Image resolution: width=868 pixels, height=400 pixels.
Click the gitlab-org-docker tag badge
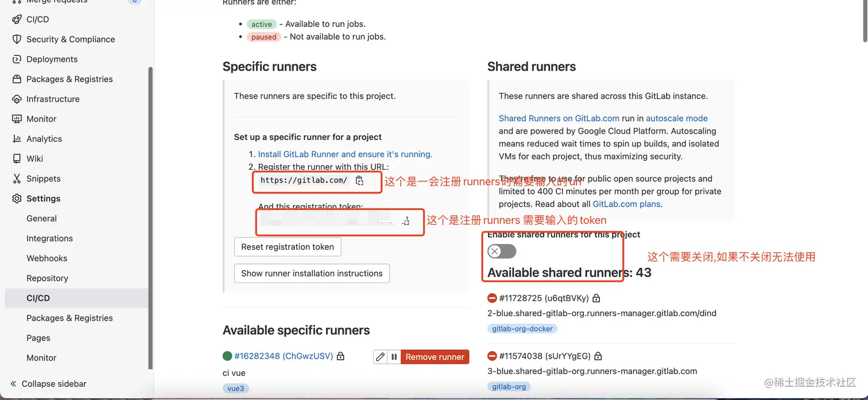(522, 329)
